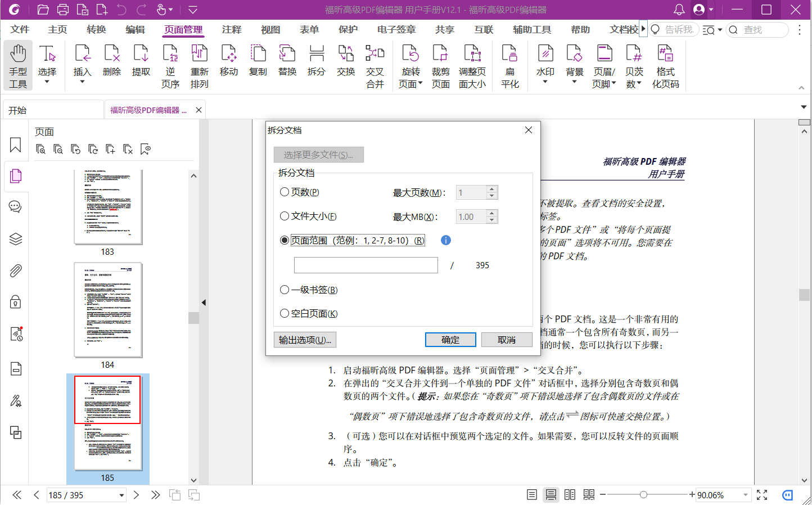Switch to the 保护 ribbon tab
The image size is (812, 505).
[x=348, y=29]
